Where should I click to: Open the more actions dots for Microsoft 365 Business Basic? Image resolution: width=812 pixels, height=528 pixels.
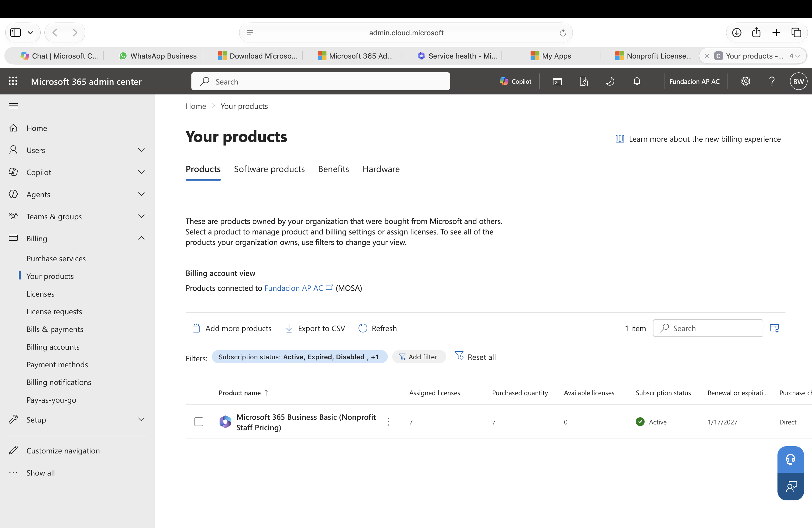388,422
